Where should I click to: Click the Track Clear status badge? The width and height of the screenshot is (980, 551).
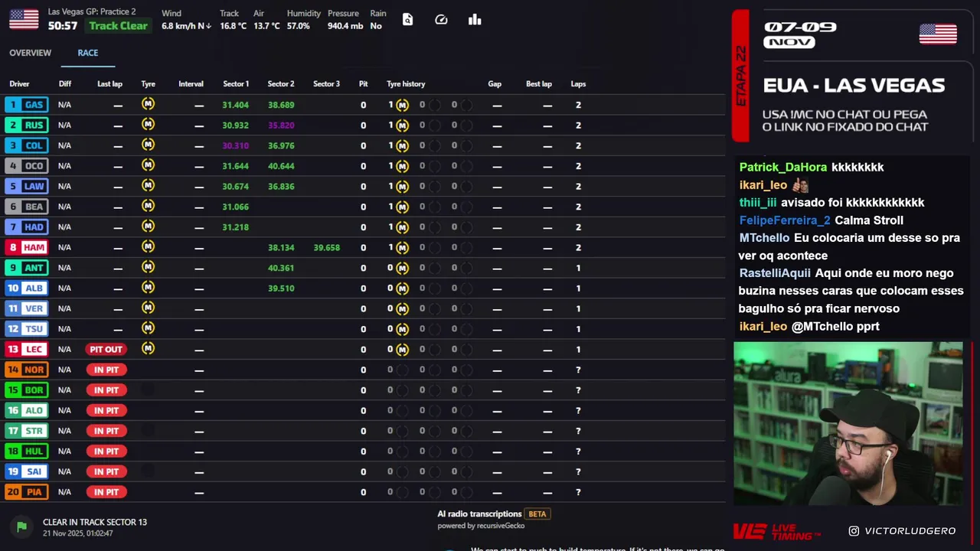pos(119,26)
